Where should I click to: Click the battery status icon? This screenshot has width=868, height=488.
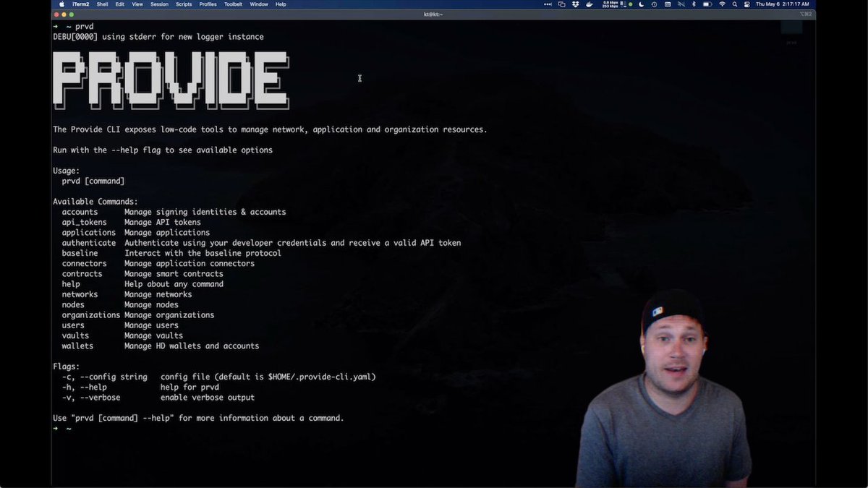[707, 4]
